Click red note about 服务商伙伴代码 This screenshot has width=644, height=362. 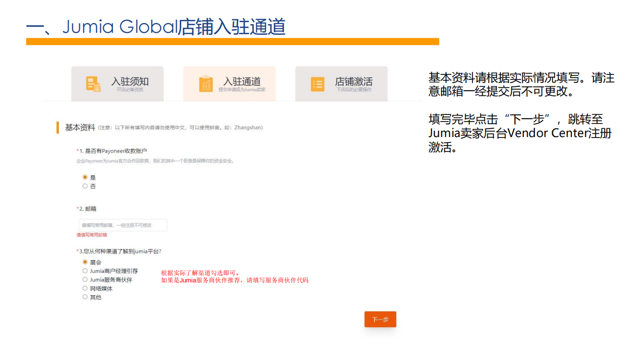click(235, 280)
